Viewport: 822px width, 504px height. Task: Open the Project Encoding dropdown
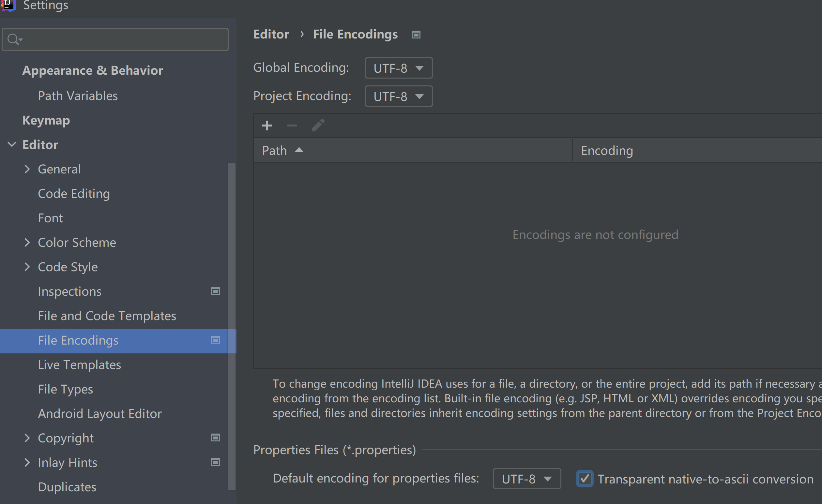(x=399, y=96)
